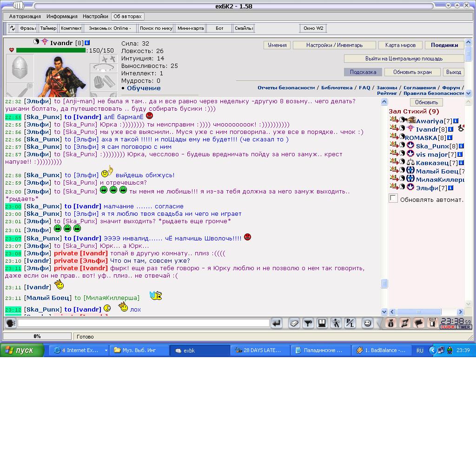Open info icon next to Кавказец
The width and height of the screenshot is (476, 452).
tap(461, 163)
